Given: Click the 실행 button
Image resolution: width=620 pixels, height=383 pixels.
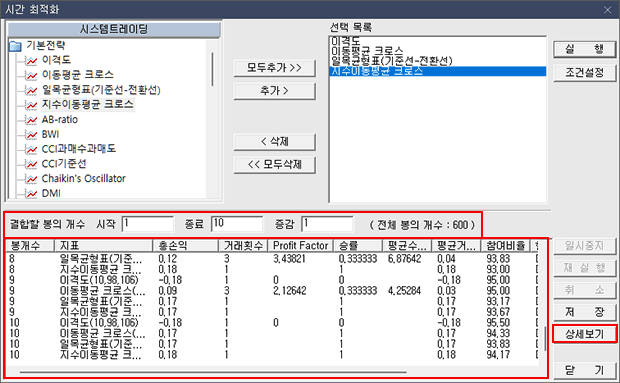Looking at the screenshot, I should [x=584, y=49].
